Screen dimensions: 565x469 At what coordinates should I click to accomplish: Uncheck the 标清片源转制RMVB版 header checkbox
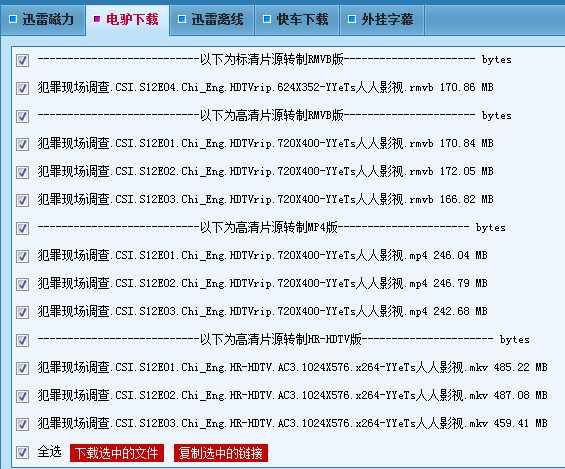22,60
